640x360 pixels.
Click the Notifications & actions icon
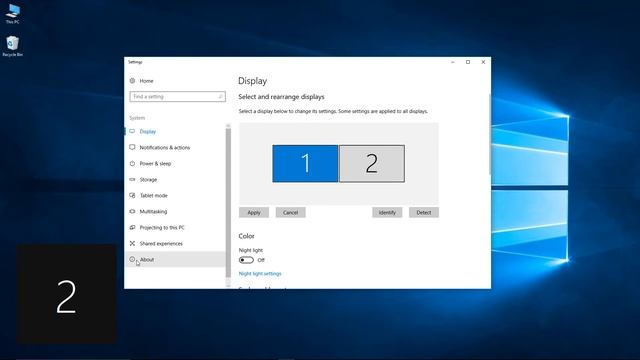point(132,147)
